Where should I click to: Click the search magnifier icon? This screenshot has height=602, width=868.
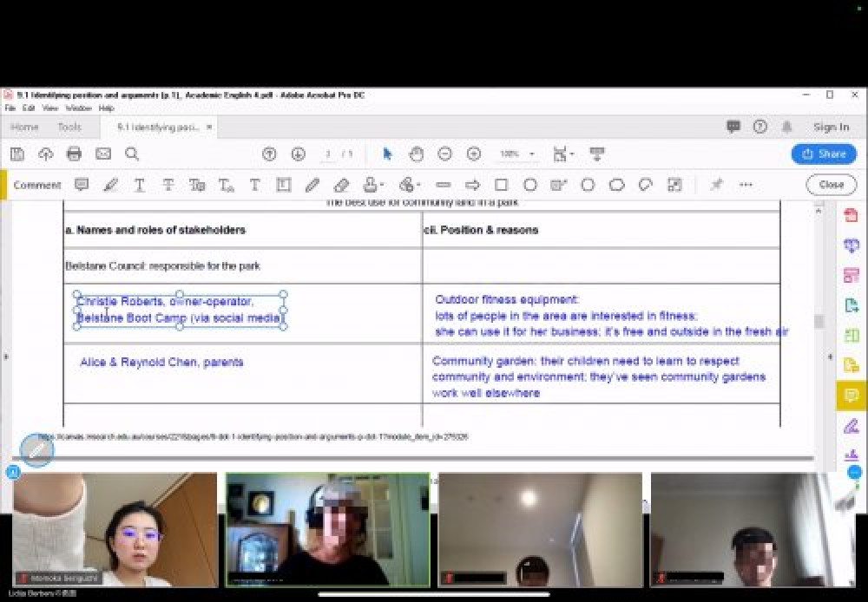132,154
